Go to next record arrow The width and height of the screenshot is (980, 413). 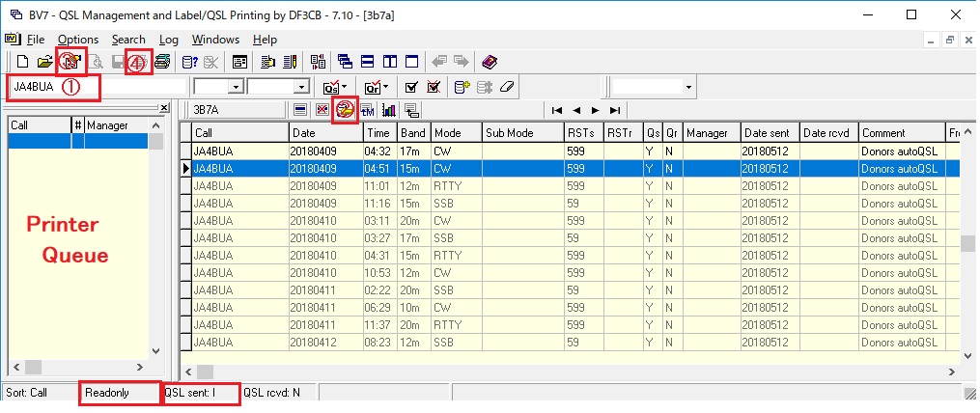[596, 111]
